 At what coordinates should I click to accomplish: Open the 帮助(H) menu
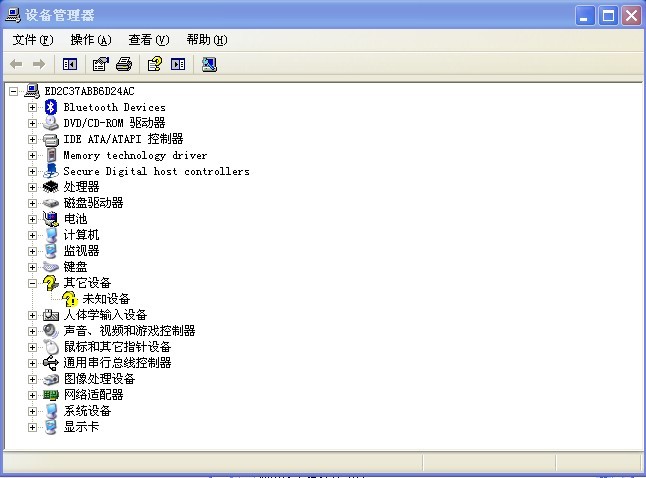point(206,40)
